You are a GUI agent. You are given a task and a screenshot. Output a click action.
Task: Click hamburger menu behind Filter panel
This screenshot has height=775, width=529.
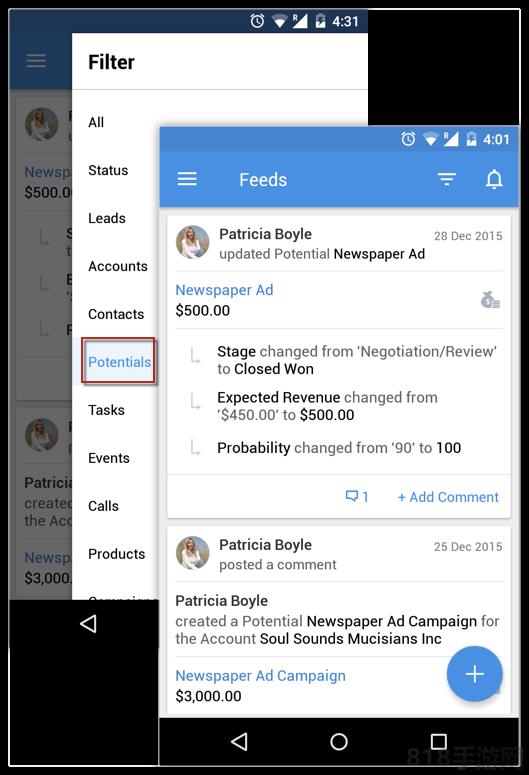36,61
